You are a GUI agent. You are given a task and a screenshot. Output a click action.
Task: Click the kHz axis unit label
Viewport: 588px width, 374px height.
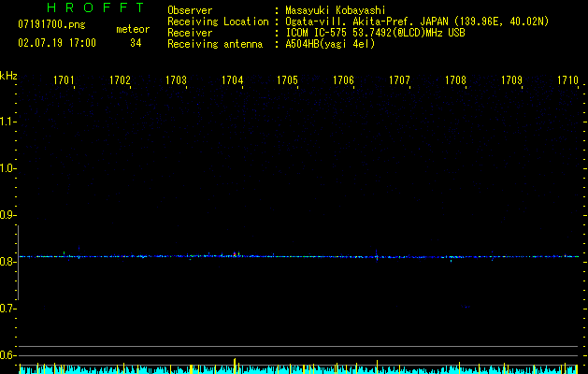(8, 76)
